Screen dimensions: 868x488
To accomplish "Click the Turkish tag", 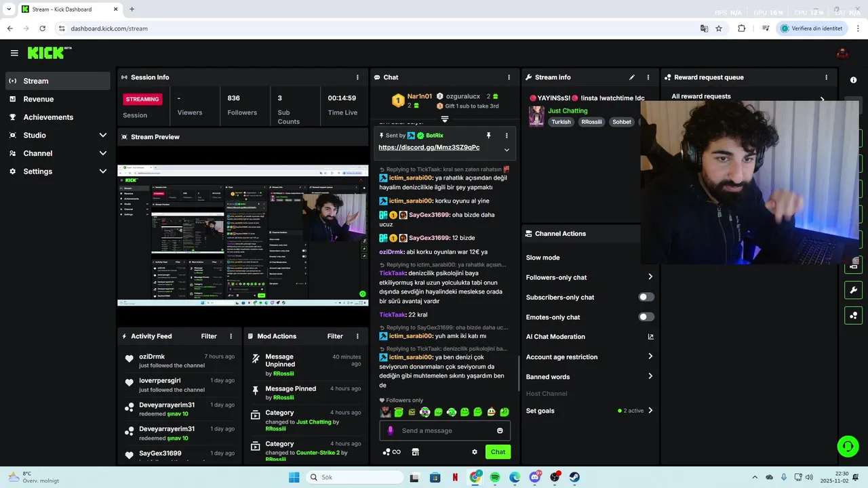I will 561,122.
